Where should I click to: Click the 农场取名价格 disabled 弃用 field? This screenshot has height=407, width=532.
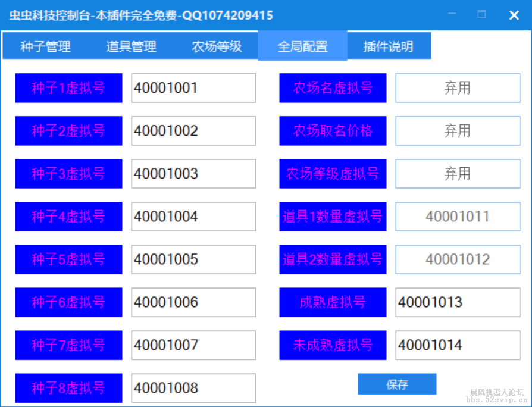point(457,131)
